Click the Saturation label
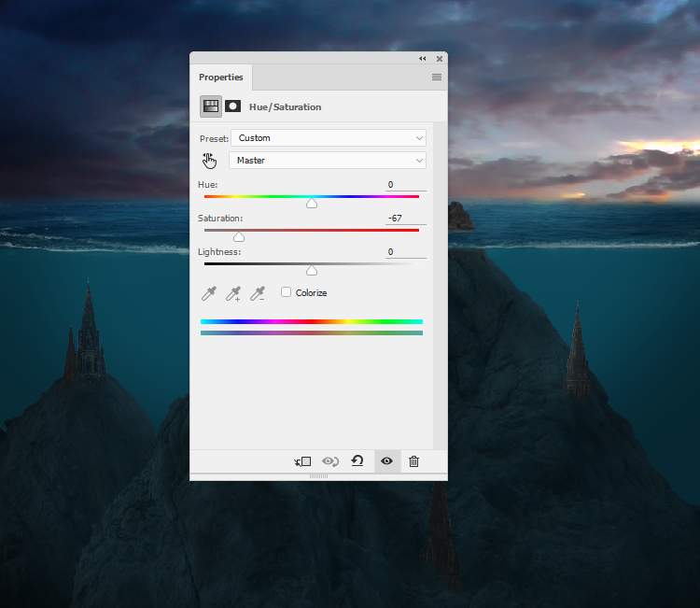The width and height of the screenshot is (700, 608). click(x=220, y=218)
